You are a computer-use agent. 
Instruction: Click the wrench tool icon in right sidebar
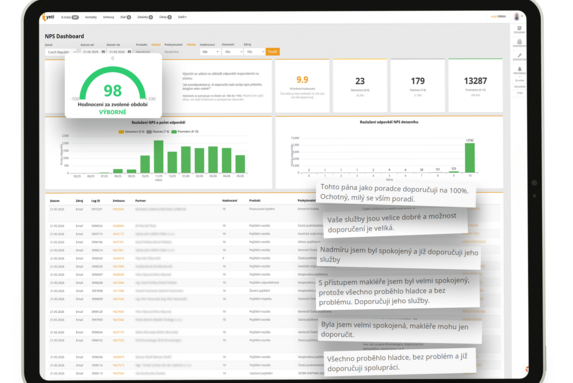coord(519,55)
